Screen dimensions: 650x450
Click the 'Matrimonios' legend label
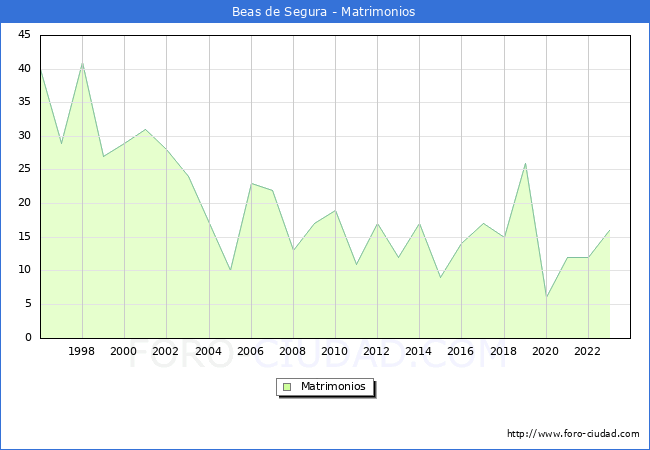tap(333, 386)
